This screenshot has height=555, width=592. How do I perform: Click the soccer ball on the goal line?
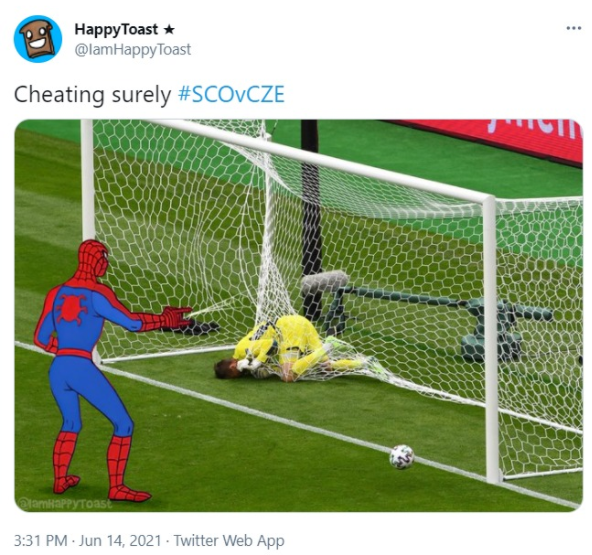pos(402,457)
